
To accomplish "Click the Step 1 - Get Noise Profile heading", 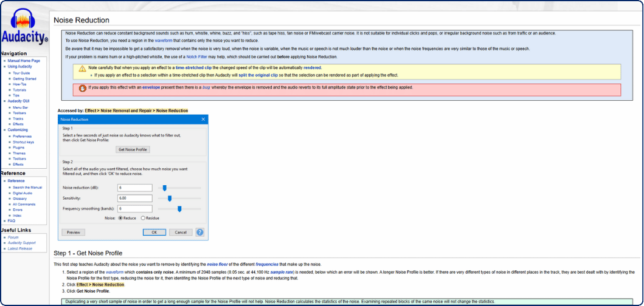I will click(88, 253).
